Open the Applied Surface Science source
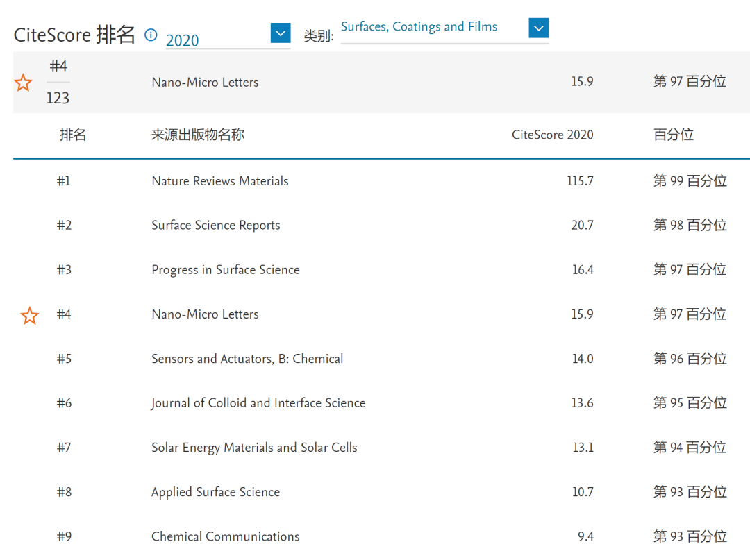The image size is (750, 560). (216, 492)
